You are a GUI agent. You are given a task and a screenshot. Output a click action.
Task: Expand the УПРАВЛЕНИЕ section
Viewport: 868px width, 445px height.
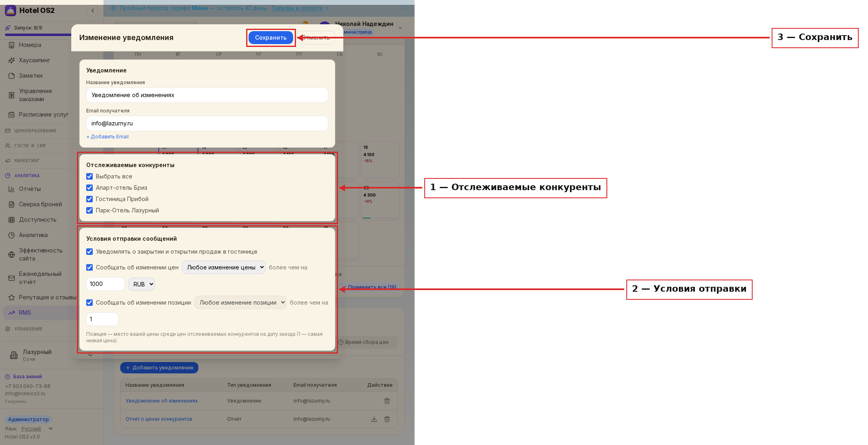point(28,329)
